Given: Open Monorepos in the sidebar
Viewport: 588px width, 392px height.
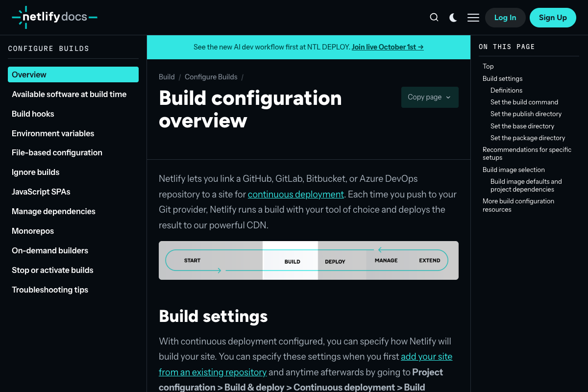Looking at the screenshot, I should (x=33, y=231).
